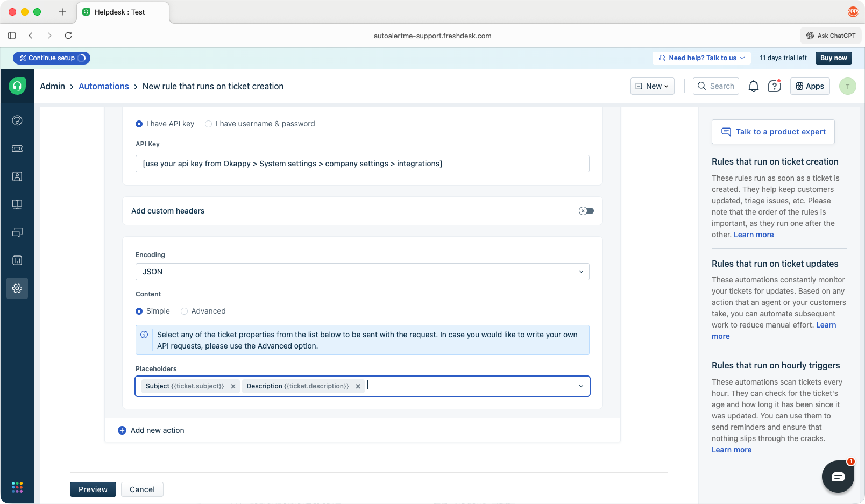
Task: Expand Need help? Talk to us menu
Action: (x=701, y=58)
